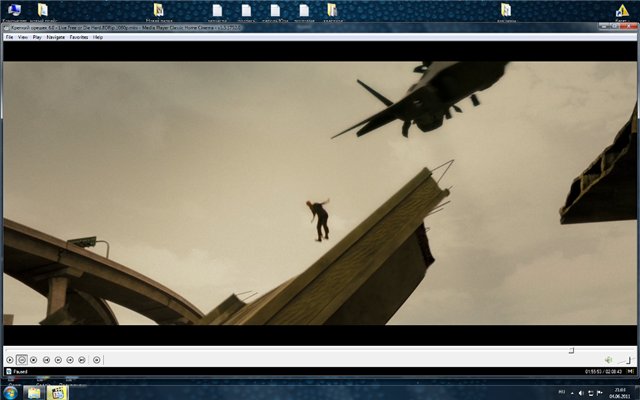Screen dimensions: 640x400
Task: Click the system tray network icon
Action: point(590,393)
